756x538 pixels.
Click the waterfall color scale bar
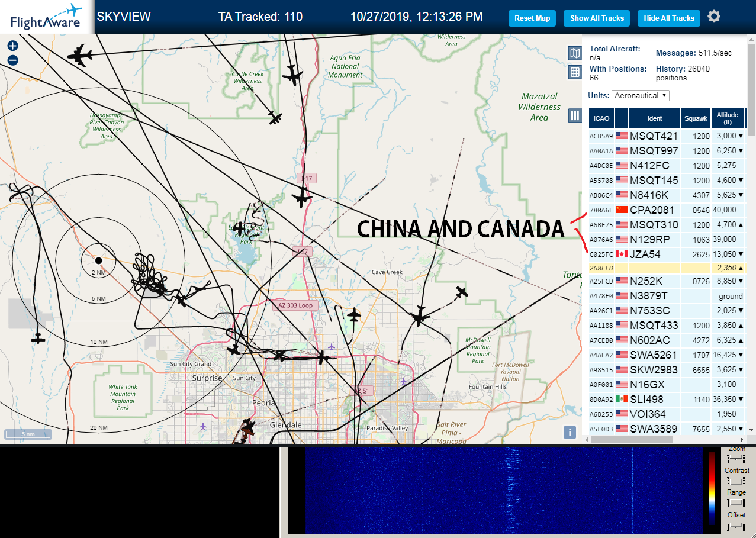pos(712,488)
